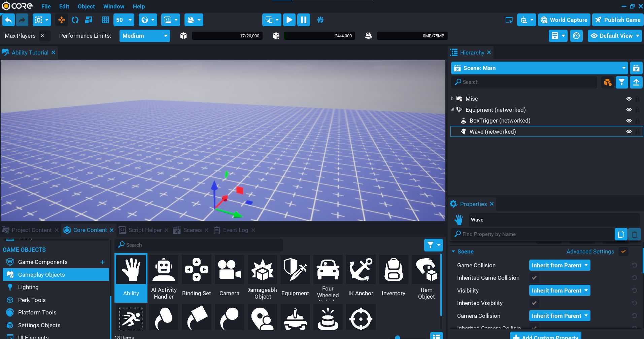This screenshot has width=644, height=339.
Task: Switch to the Script Helper tab
Action: [145, 230]
